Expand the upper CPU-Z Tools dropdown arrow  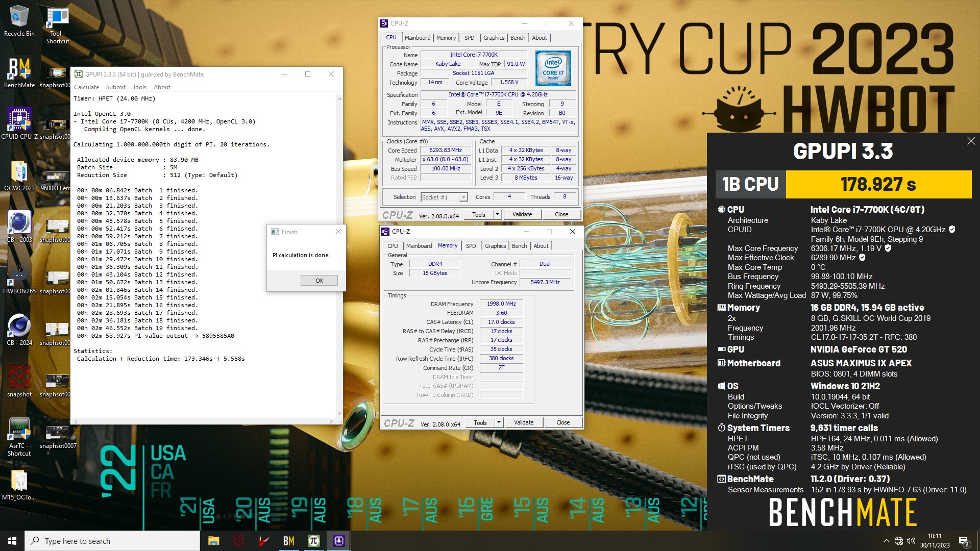pos(498,215)
